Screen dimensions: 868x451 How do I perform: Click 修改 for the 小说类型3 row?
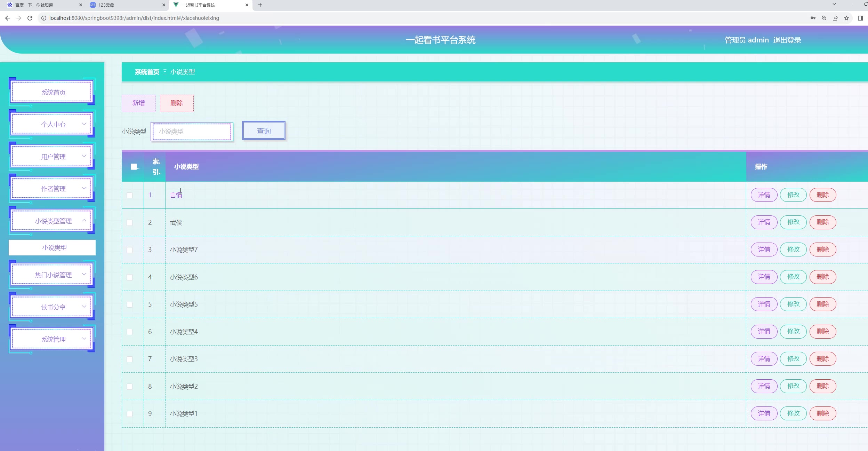[x=793, y=359]
